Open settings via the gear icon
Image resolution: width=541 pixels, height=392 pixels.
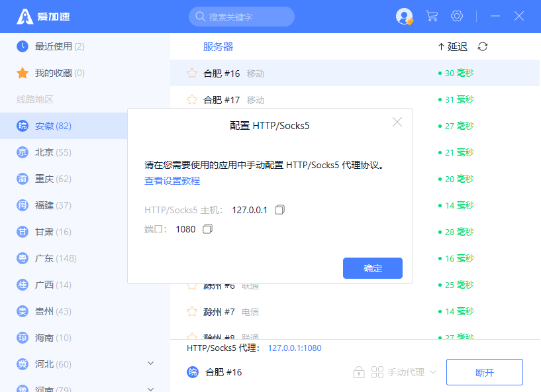pos(457,16)
